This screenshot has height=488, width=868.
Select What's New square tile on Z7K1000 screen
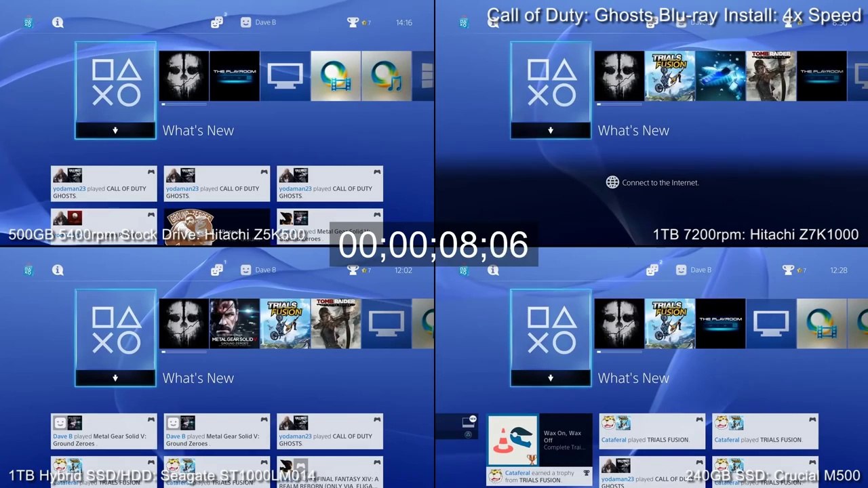coord(551,90)
